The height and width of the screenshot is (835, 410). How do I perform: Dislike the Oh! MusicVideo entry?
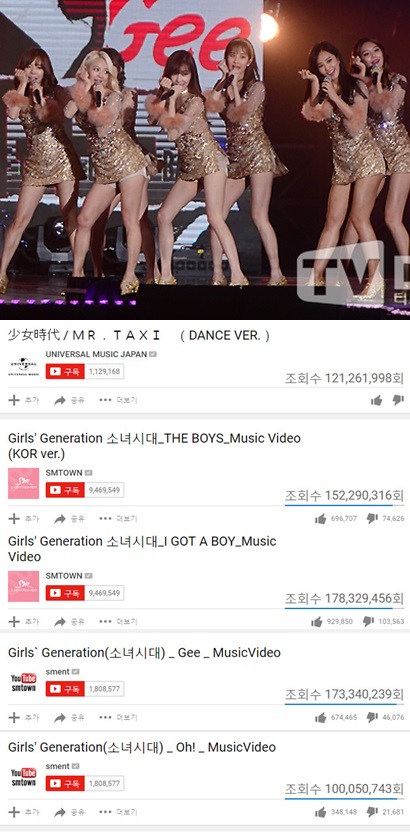point(372,812)
